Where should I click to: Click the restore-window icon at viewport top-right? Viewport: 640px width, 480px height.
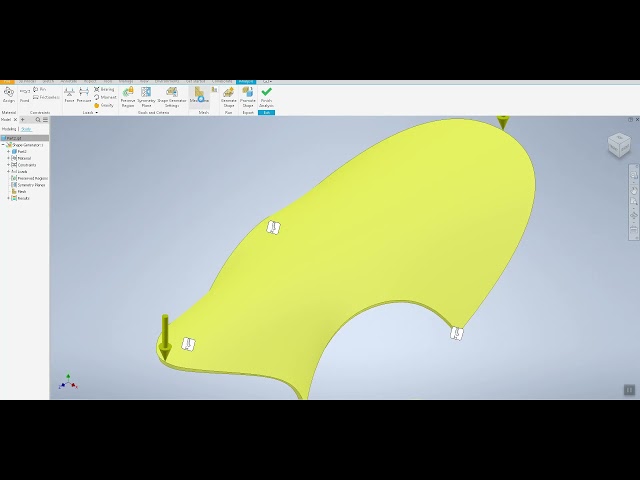(630, 120)
